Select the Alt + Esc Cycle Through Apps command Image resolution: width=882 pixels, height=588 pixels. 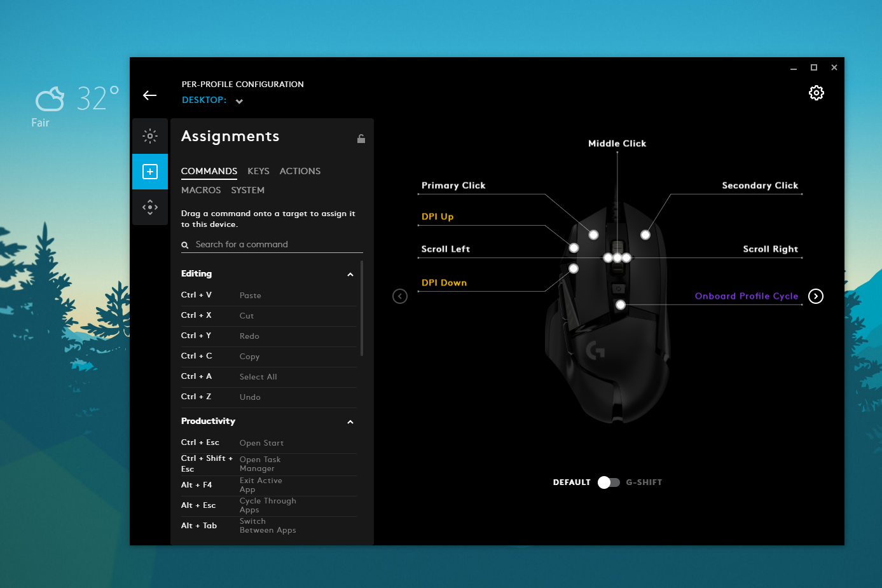pos(268,506)
